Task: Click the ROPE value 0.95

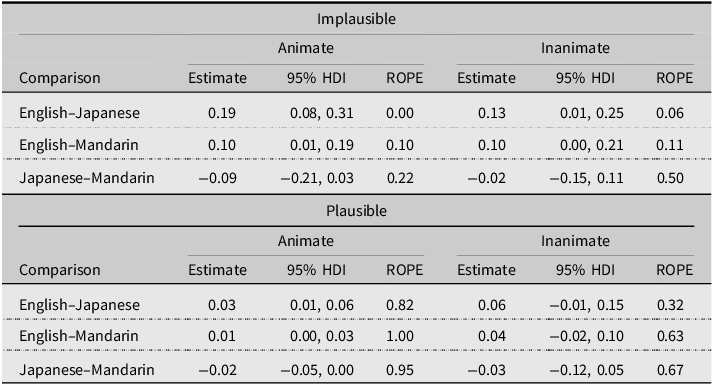Action: (x=400, y=370)
